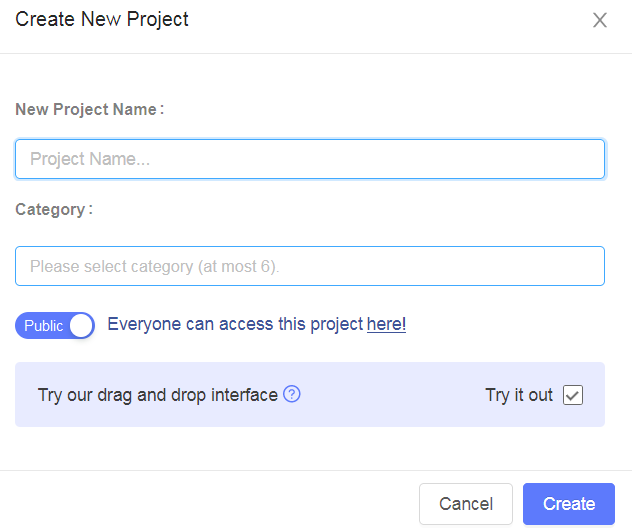Confirm with the blue Create button
The height and width of the screenshot is (529, 632).
click(569, 504)
